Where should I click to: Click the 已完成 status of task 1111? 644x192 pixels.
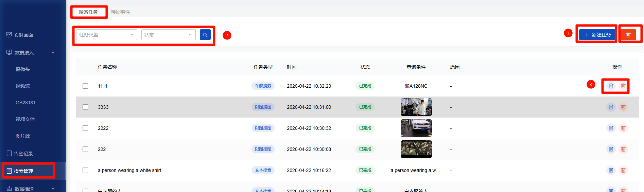pyautogui.click(x=365, y=86)
